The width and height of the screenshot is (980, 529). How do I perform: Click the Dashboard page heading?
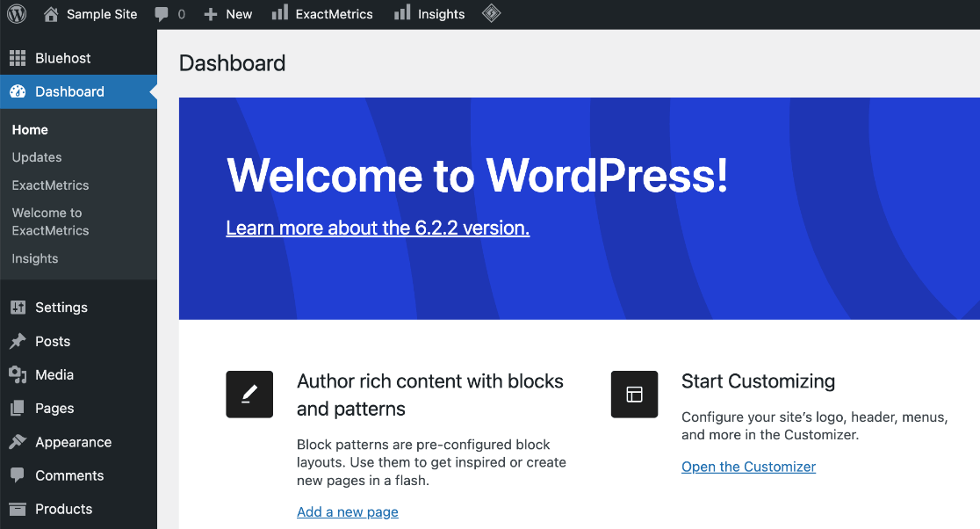tap(233, 63)
